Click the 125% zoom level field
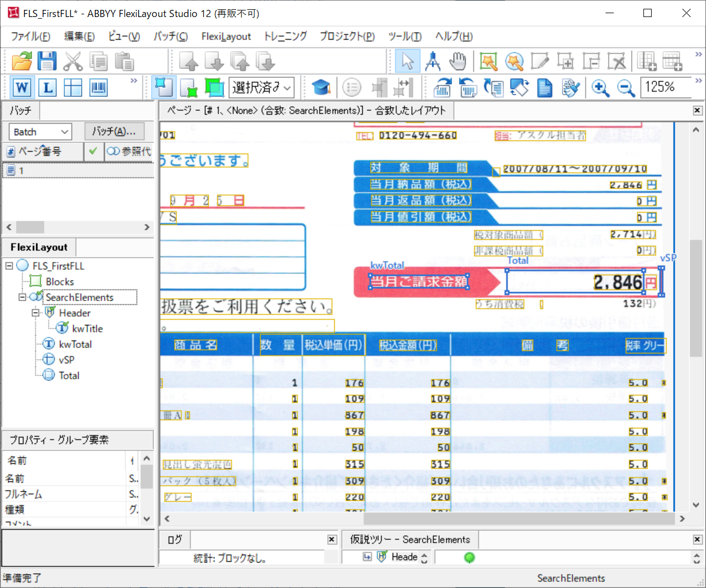The image size is (706, 588). (x=665, y=87)
